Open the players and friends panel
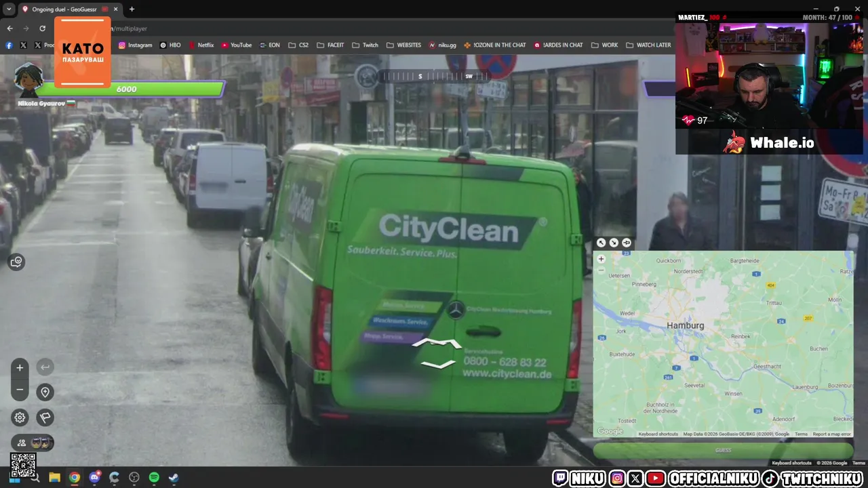Screen dimensions: 868x488 (x=33, y=443)
